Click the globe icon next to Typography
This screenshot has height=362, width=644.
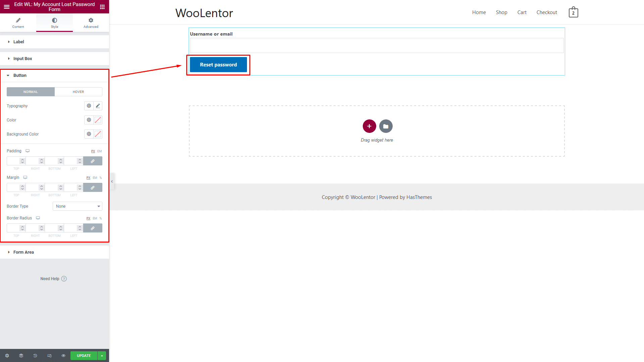point(89,106)
